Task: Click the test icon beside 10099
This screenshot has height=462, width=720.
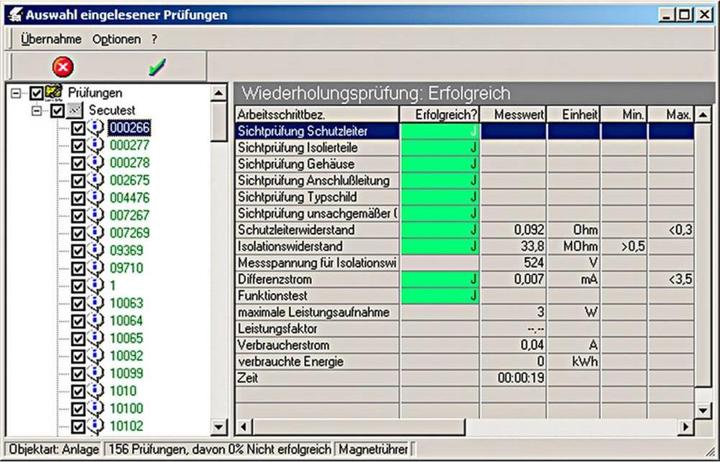Action: point(96,373)
